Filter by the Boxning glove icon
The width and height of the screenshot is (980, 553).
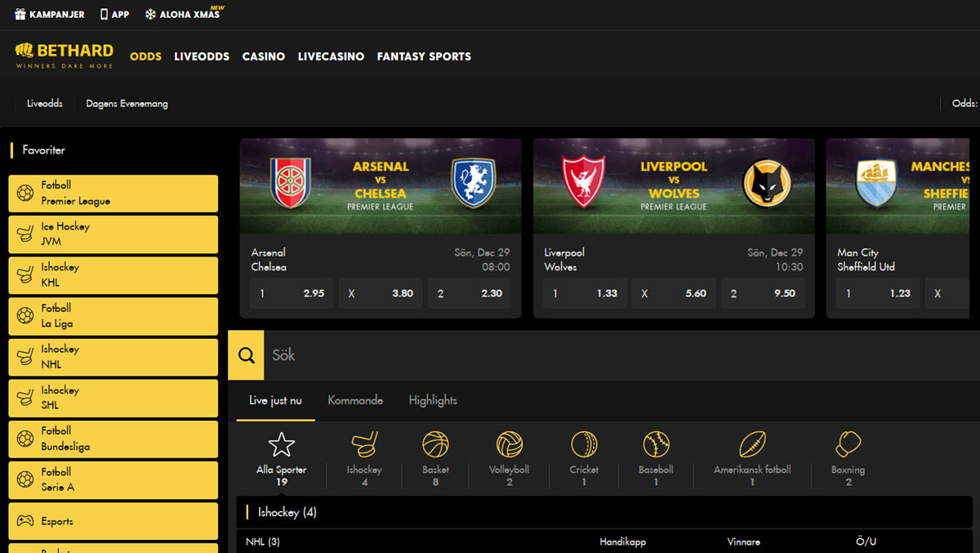point(848,445)
